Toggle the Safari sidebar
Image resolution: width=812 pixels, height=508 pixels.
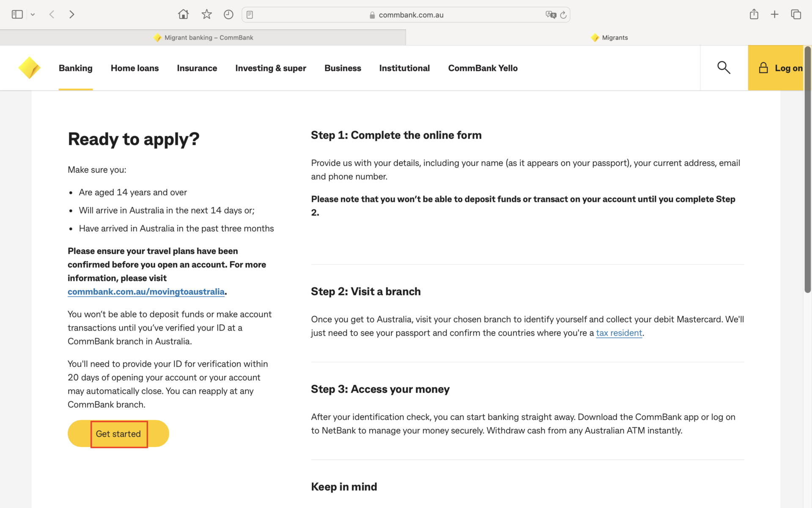pyautogui.click(x=17, y=14)
